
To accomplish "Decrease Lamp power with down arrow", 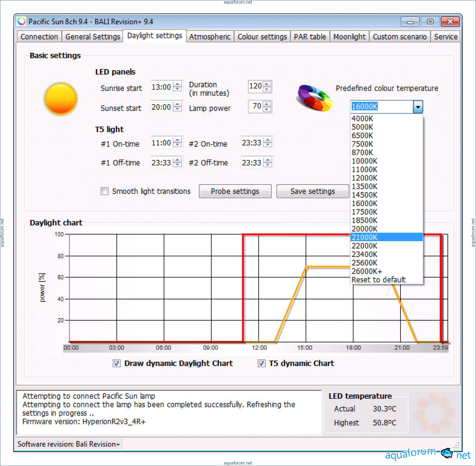I will 267,109.
